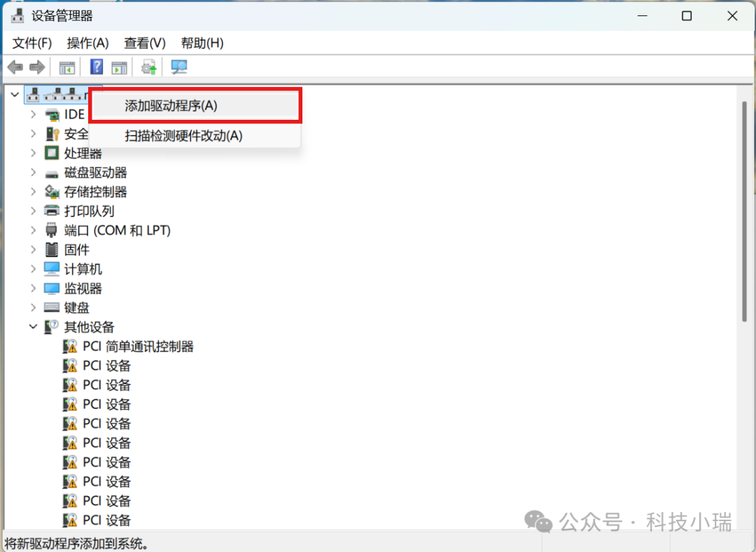Screen dimensions: 756x552
Task: Click the Back arrow toolbar icon
Action: point(15,67)
